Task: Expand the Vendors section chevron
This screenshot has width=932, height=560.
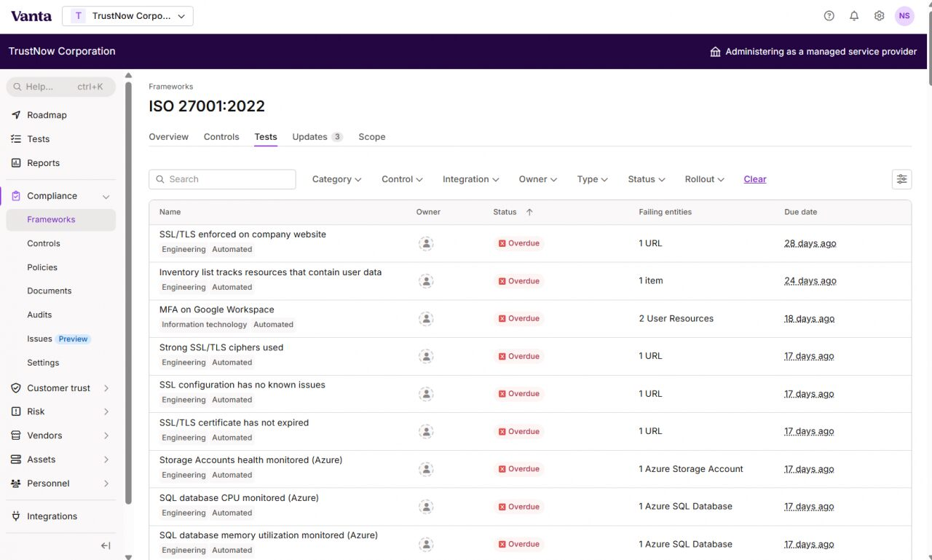Action: coord(106,435)
